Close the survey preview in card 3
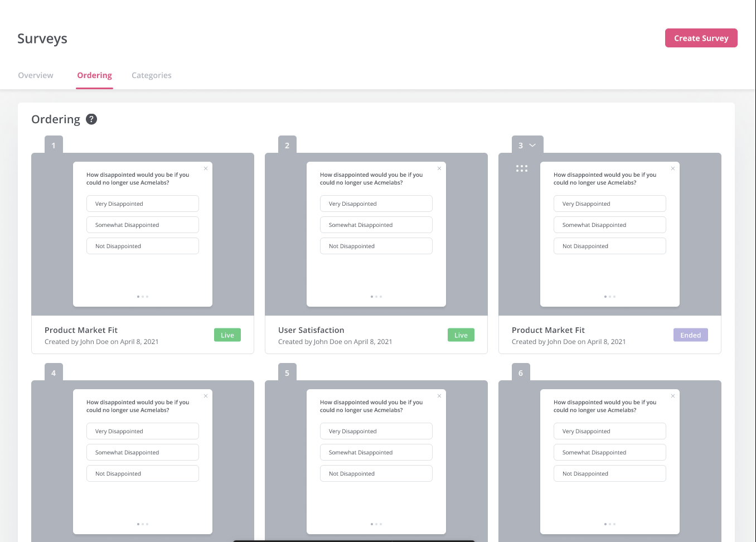Screen dimensions: 756x542 pos(673,168)
